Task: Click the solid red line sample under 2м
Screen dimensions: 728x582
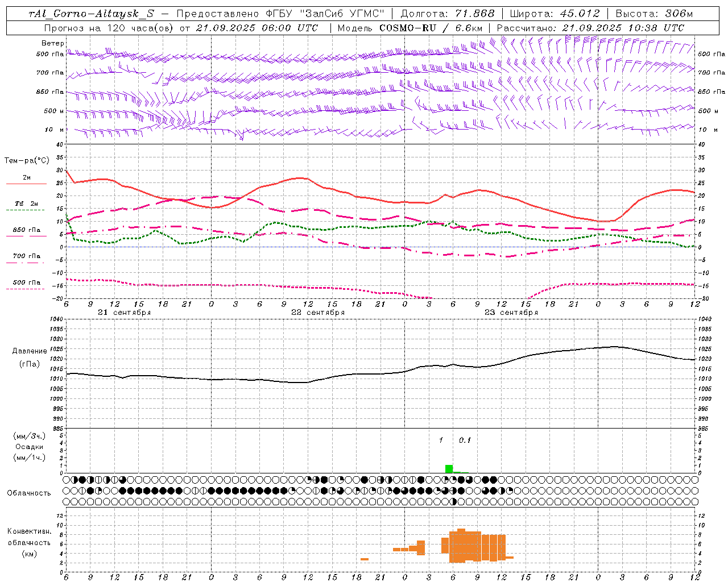Action: [27, 184]
